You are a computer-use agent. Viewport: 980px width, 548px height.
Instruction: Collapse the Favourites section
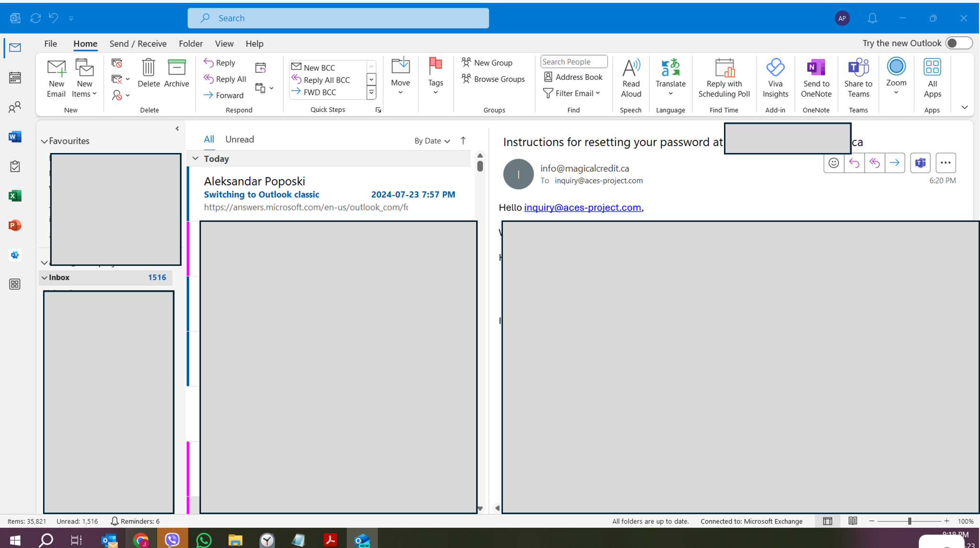[44, 141]
